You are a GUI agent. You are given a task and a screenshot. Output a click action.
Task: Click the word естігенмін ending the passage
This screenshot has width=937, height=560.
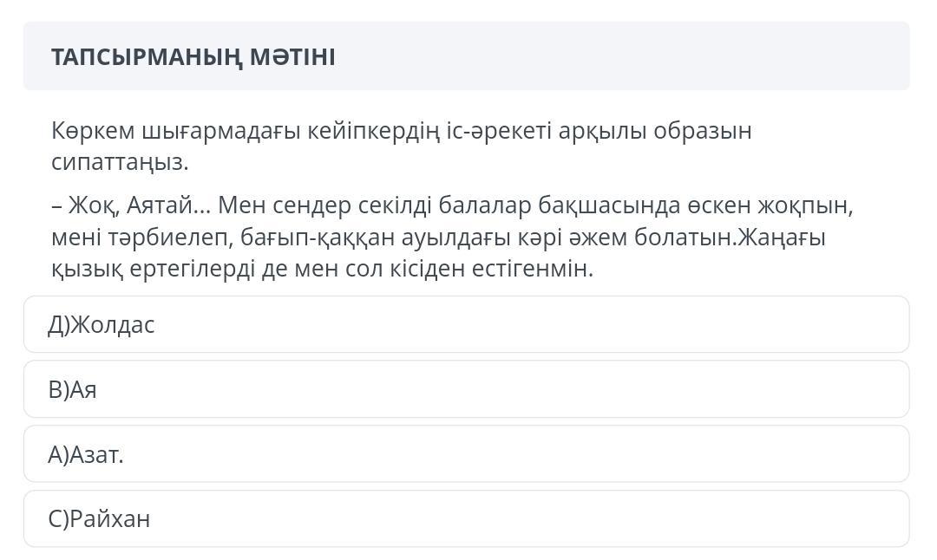point(529,270)
